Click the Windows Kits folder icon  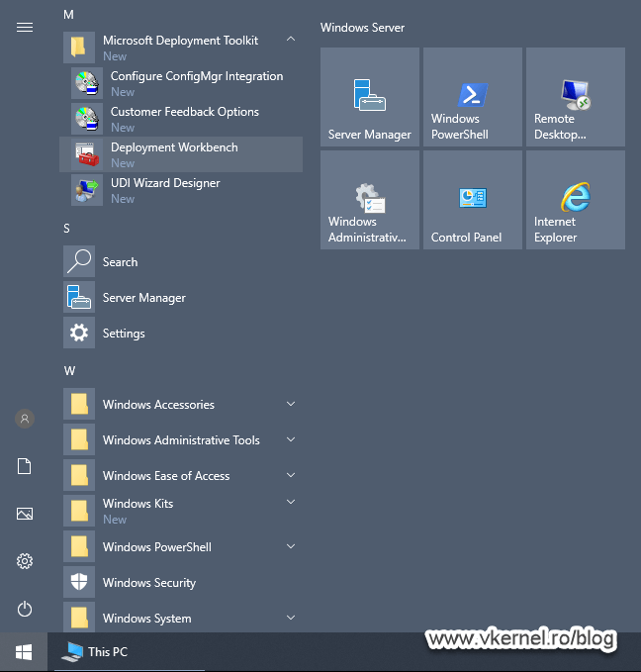click(79, 511)
